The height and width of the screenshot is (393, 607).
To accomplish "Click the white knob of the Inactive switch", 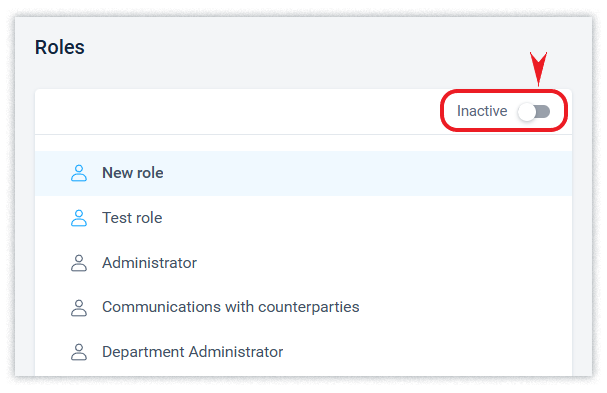I will click(527, 112).
